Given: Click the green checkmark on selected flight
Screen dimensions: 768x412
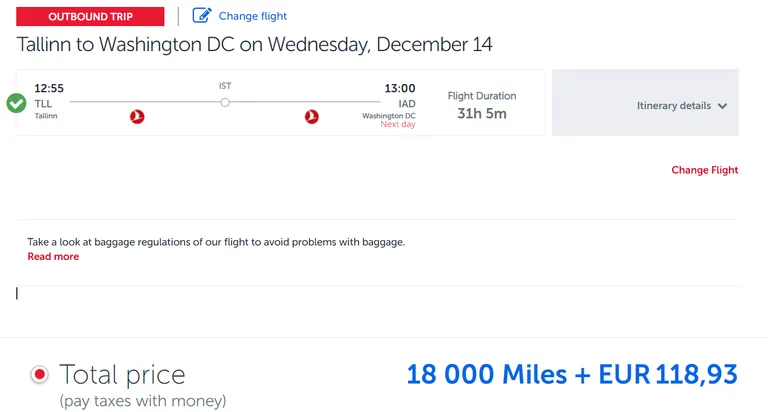Looking at the screenshot, I should click(16, 103).
